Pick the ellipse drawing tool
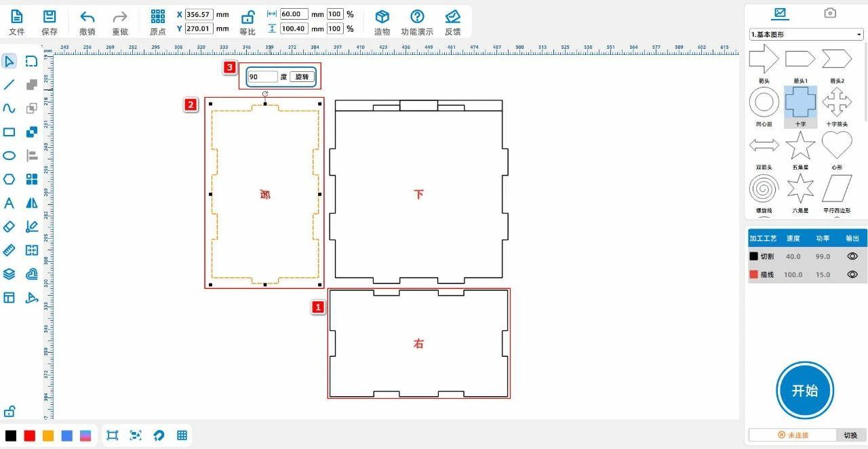 coord(9,155)
